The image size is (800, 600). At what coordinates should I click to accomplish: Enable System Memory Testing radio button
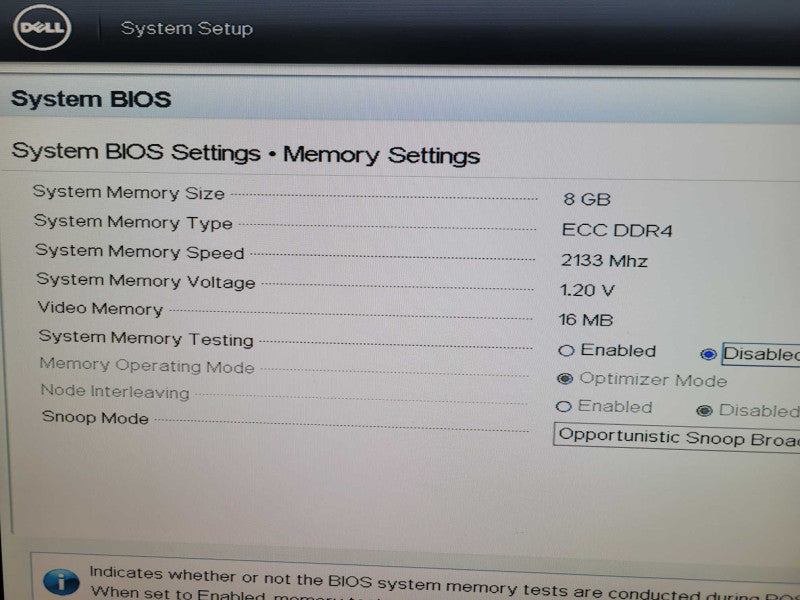click(x=566, y=351)
